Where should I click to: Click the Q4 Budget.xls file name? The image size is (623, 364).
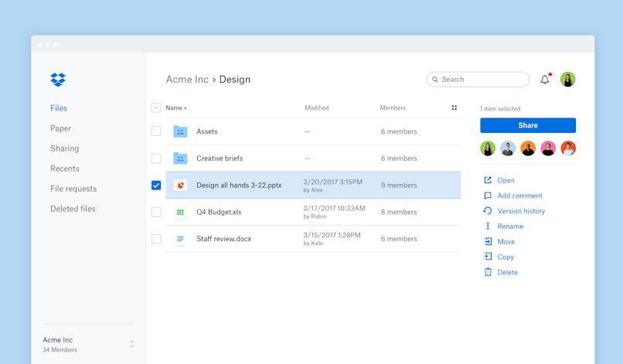coord(219,213)
